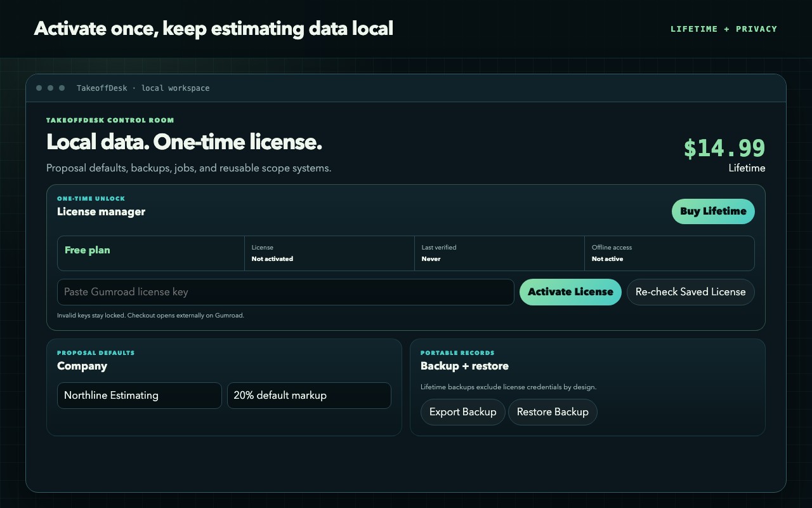Image resolution: width=812 pixels, height=508 pixels.
Task: Re-check the saved license
Action: coord(690,292)
